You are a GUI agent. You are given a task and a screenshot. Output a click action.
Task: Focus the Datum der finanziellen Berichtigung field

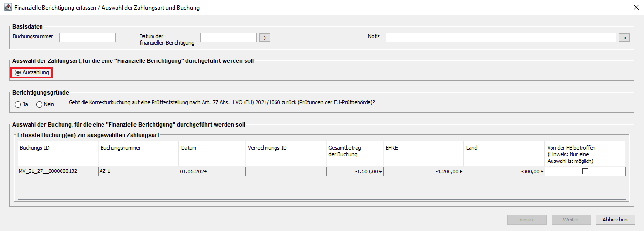click(228, 38)
